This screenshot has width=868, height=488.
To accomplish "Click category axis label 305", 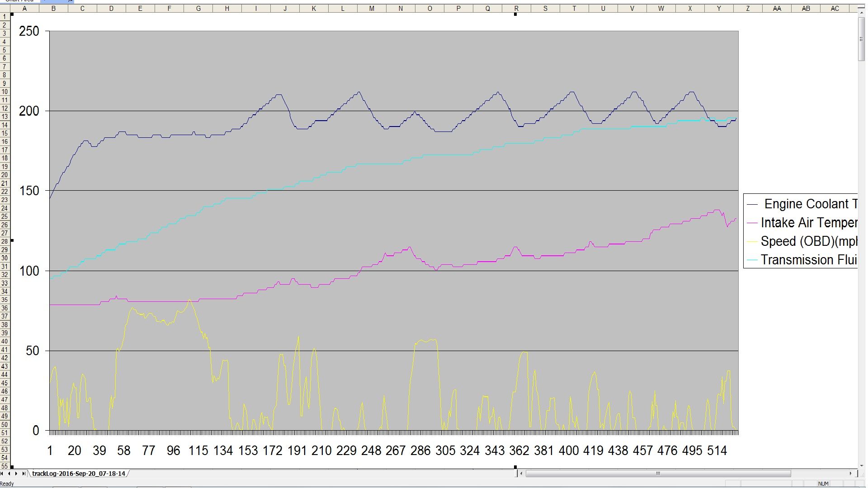I will pyautogui.click(x=445, y=450).
